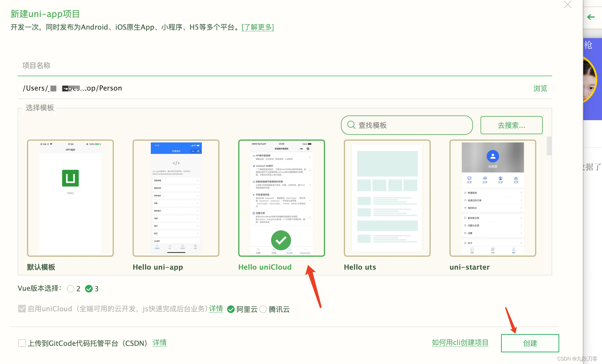Select the 腾讯云 radio option
This screenshot has width=602, height=364.
tap(263, 309)
